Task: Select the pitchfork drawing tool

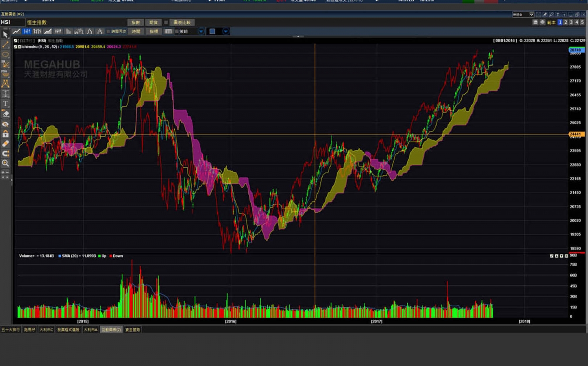Action: click(5, 84)
